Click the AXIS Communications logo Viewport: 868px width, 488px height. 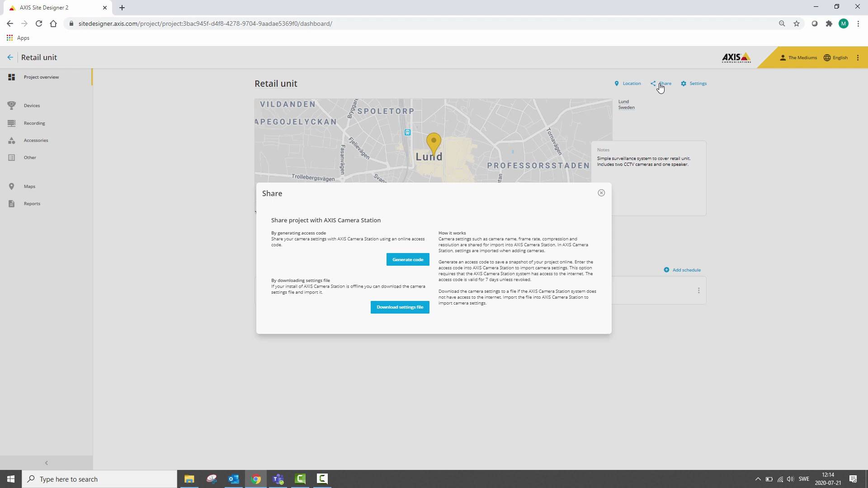click(x=736, y=57)
